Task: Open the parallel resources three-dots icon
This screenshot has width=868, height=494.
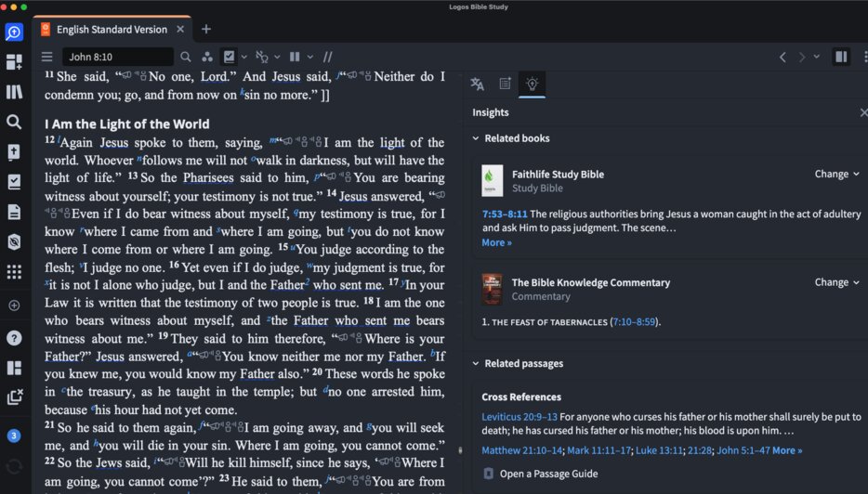Action: tap(207, 57)
